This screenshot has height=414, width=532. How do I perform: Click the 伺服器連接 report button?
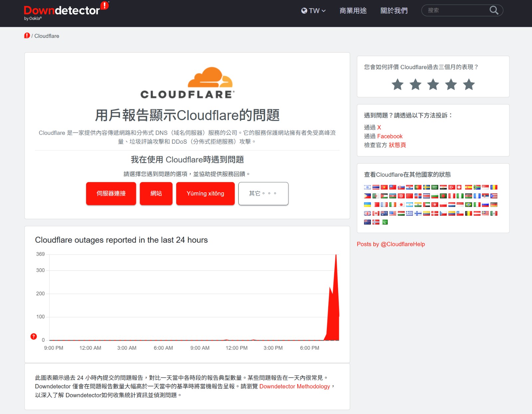[x=111, y=193]
